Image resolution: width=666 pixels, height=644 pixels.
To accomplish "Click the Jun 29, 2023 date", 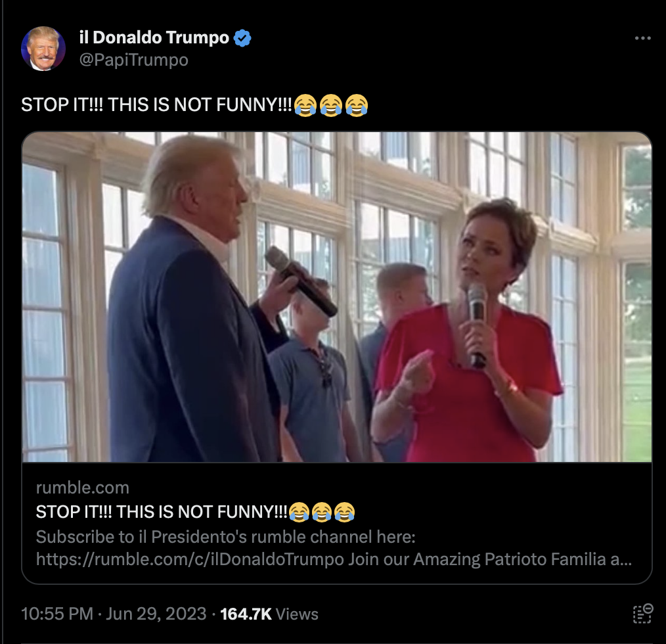I will (x=156, y=614).
